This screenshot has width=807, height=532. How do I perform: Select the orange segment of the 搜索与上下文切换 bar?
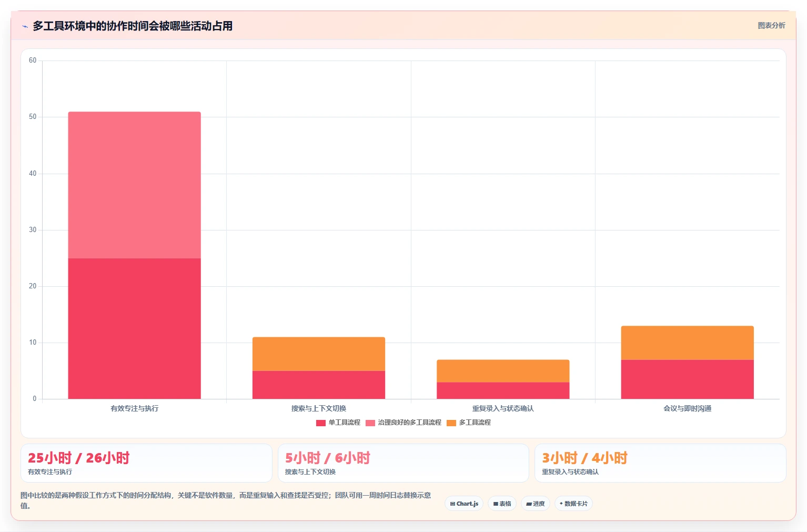(319, 354)
